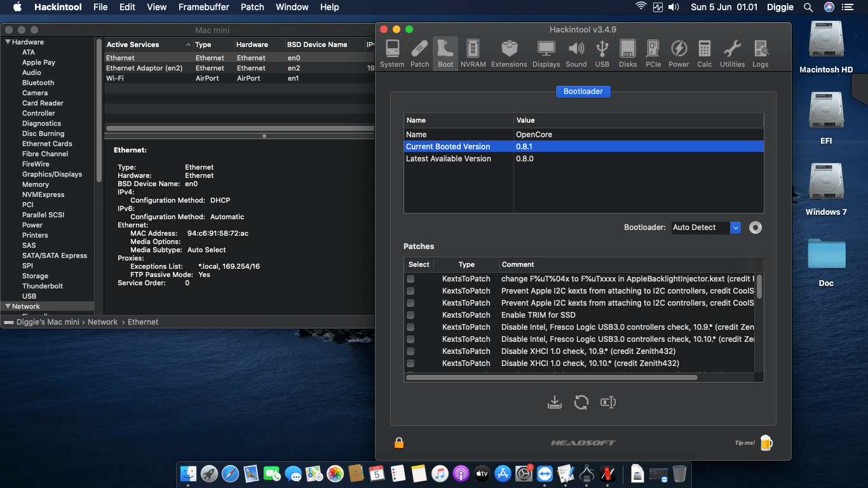This screenshot has width=868, height=488.
Task: Open the Sound configuration panel
Action: pyautogui.click(x=576, y=53)
